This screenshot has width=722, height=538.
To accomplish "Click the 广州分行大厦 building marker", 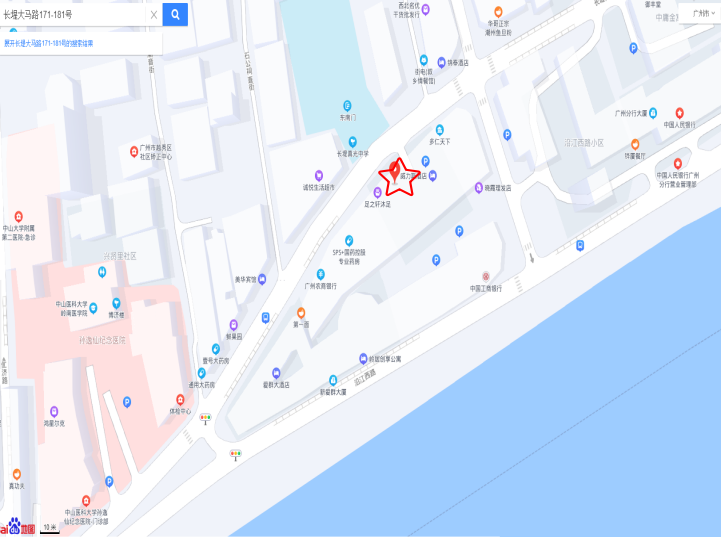I will [x=653, y=113].
